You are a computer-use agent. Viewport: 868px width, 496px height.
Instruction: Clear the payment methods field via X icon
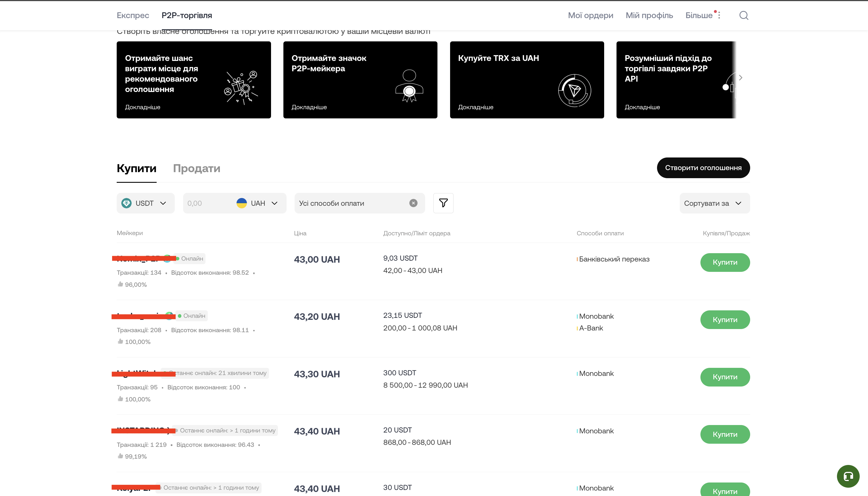coord(413,203)
